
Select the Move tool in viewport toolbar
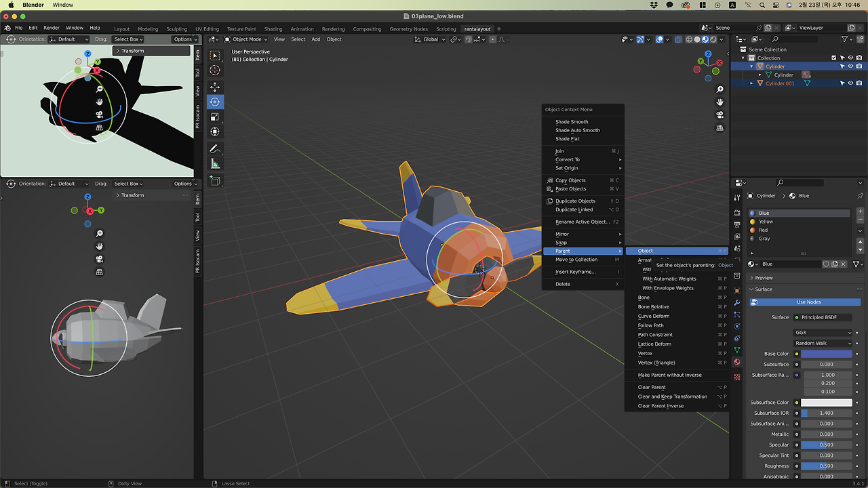(x=215, y=87)
